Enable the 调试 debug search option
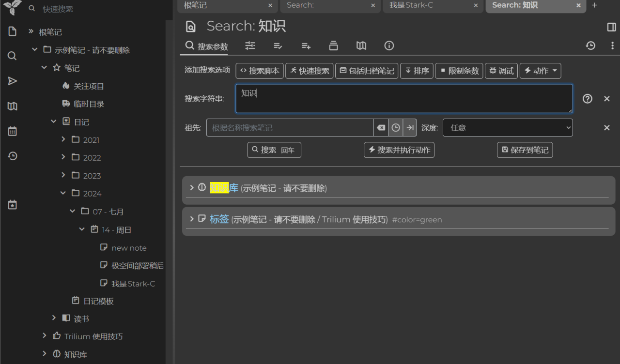620x364 pixels. 501,71
